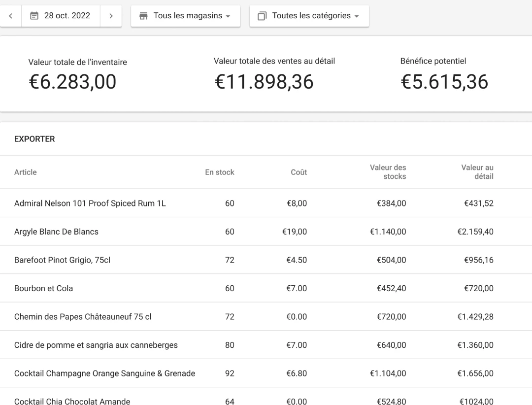Expand the Tous les magasins dropdown
Screen dimensions: 532x405
(x=185, y=16)
